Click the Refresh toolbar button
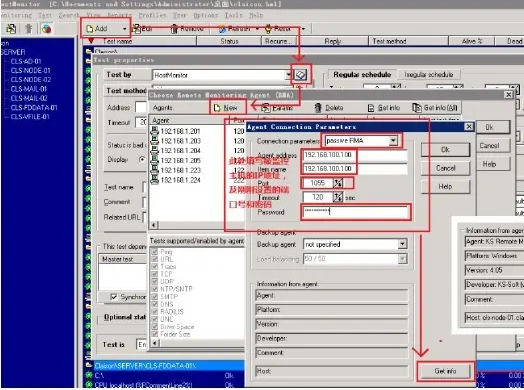This screenshot has height=390, width=524. click(235, 29)
